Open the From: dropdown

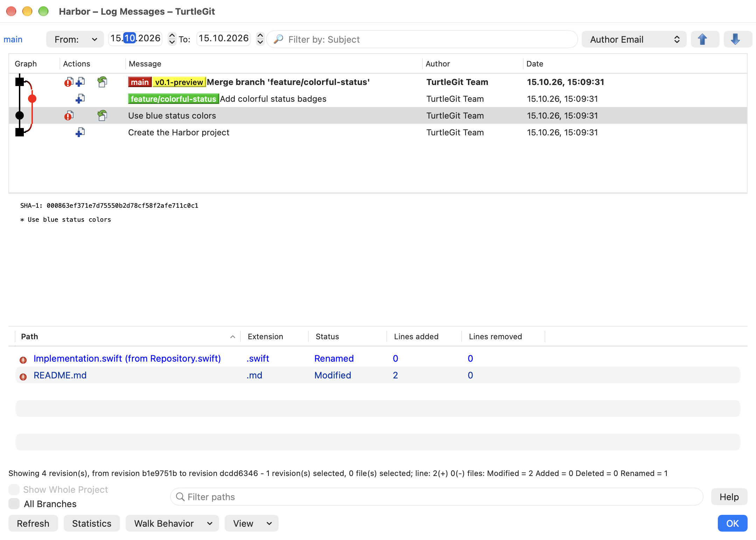pyautogui.click(x=75, y=39)
